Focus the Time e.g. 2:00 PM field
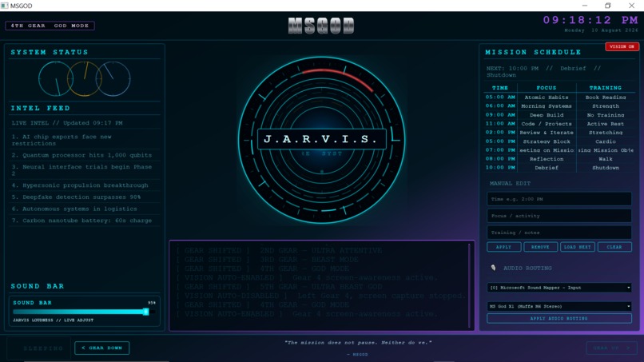Image resolution: width=644 pixels, height=362 pixels. tap(559, 199)
